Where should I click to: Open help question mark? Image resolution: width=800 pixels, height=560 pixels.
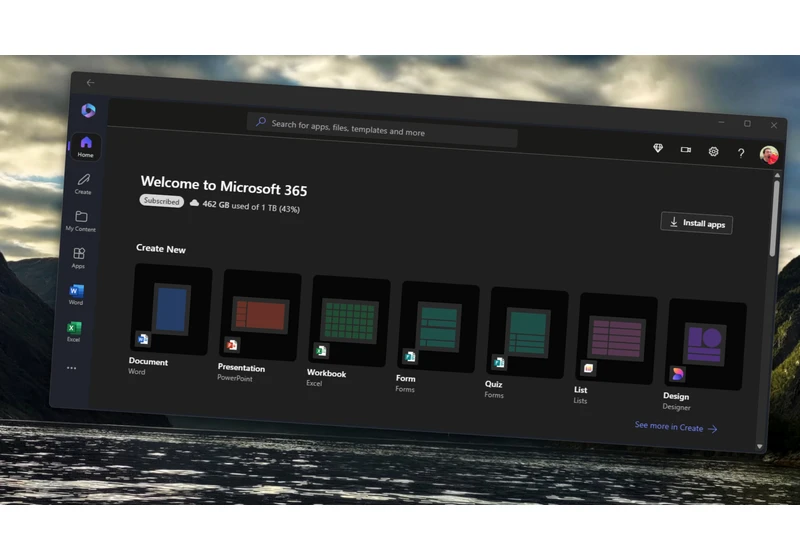click(x=741, y=153)
